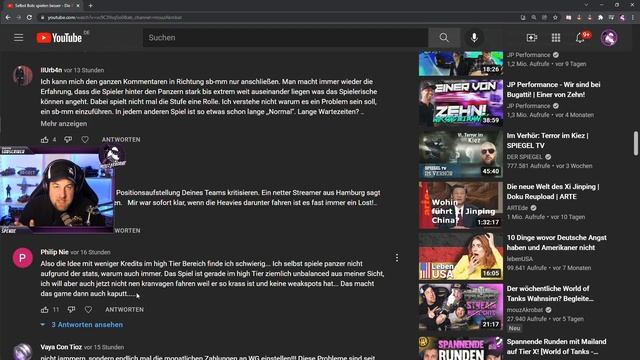The image size is (640, 360).
Task: Open Philip Nie channel name link
Action: 54,252
